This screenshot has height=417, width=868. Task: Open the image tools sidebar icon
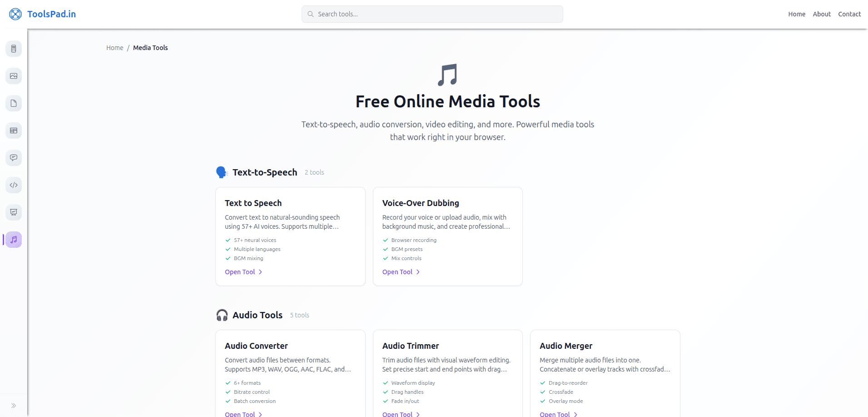(x=14, y=76)
